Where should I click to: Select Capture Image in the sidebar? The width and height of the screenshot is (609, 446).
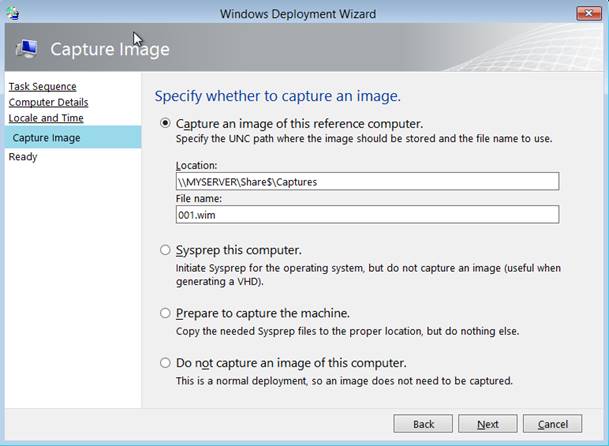click(x=73, y=138)
